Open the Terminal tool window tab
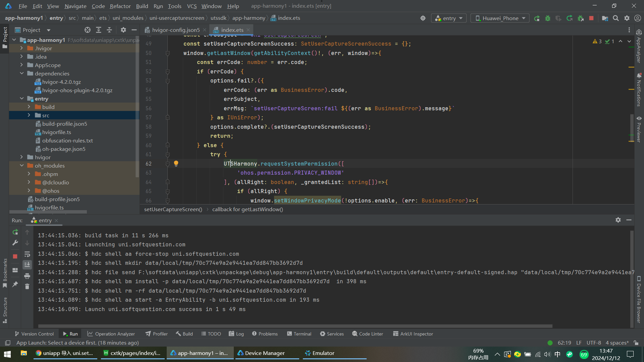Viewport: 644px width, 362px height. click(299, 334)
